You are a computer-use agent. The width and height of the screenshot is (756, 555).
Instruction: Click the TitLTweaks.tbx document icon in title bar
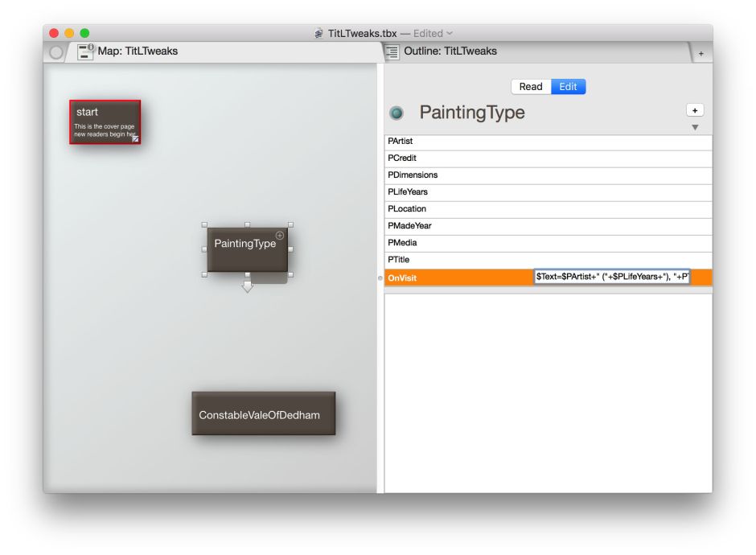tap(319, 34)
